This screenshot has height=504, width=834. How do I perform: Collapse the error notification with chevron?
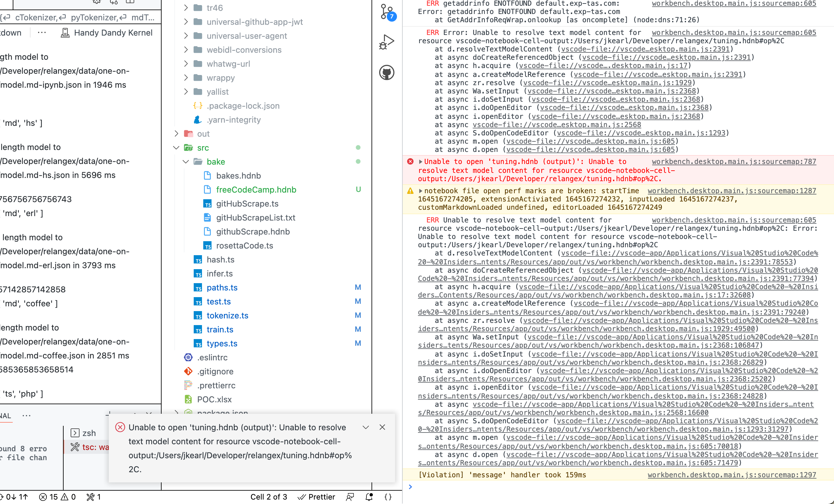point(365,427)
